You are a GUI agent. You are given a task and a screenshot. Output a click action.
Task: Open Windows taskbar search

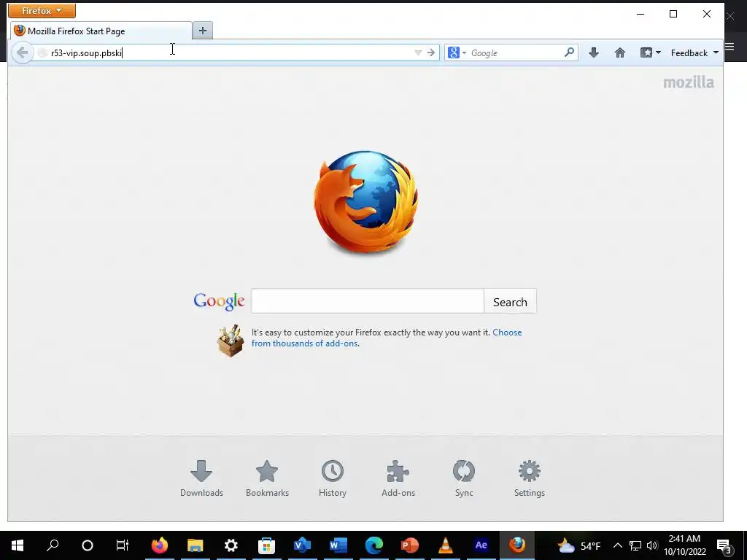(x=53, y=545)
